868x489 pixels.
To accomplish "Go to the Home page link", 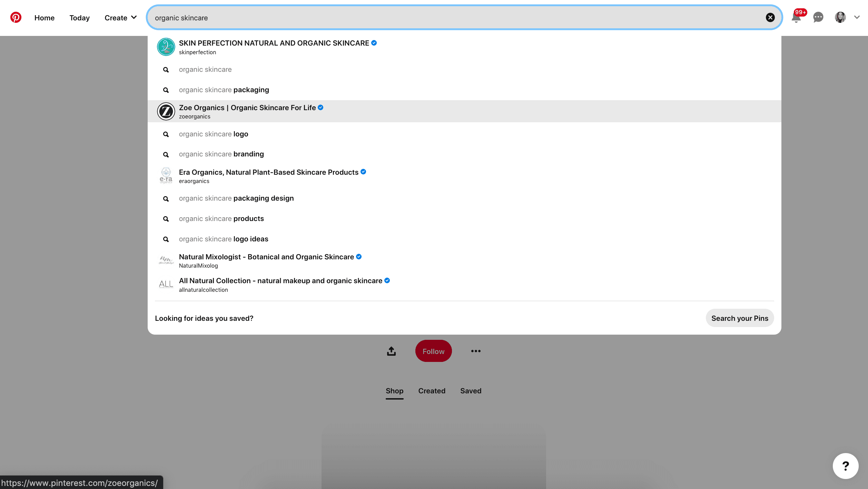I will (45, 18).
